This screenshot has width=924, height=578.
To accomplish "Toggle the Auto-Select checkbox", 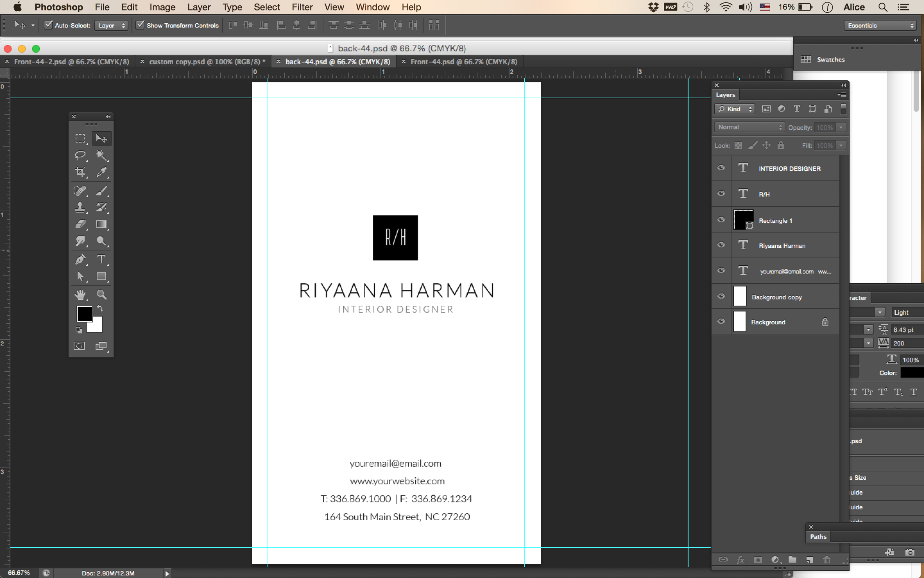I will [x=48, y=25].
